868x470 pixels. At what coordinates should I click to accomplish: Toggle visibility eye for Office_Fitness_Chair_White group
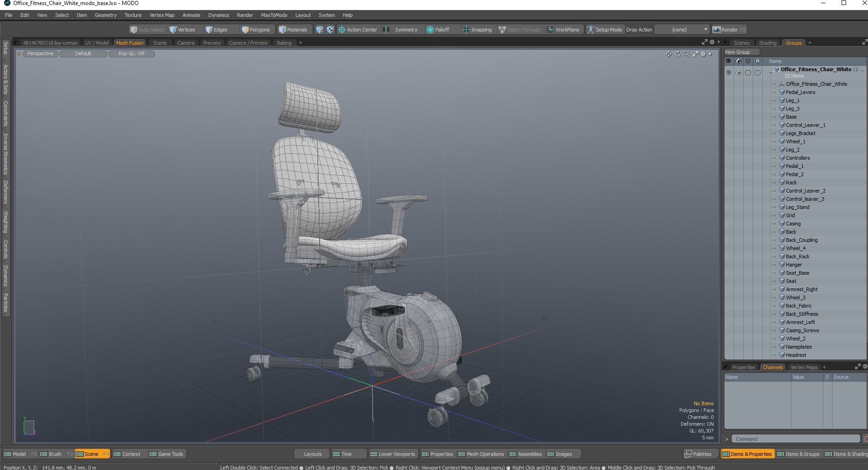(x=728, y=73)
